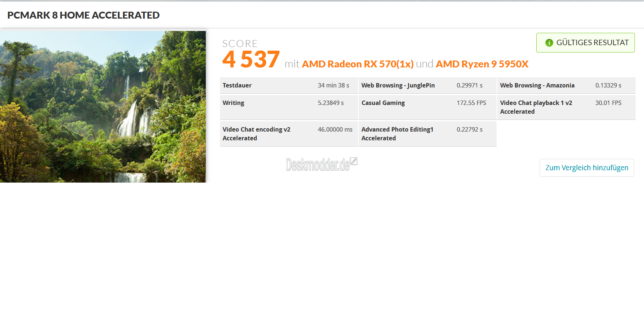This screenshot has width=644, height=328.
Task: Click the SCORE label
Action: [240, 44]
